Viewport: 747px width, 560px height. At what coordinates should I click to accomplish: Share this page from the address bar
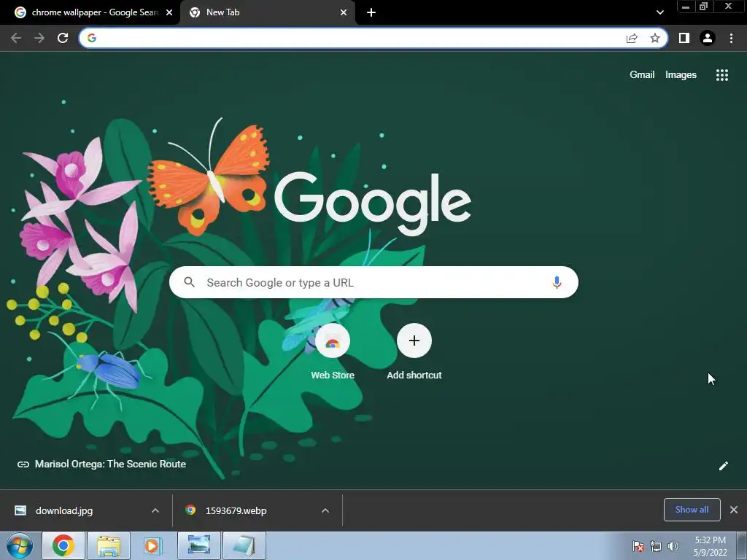632,38
